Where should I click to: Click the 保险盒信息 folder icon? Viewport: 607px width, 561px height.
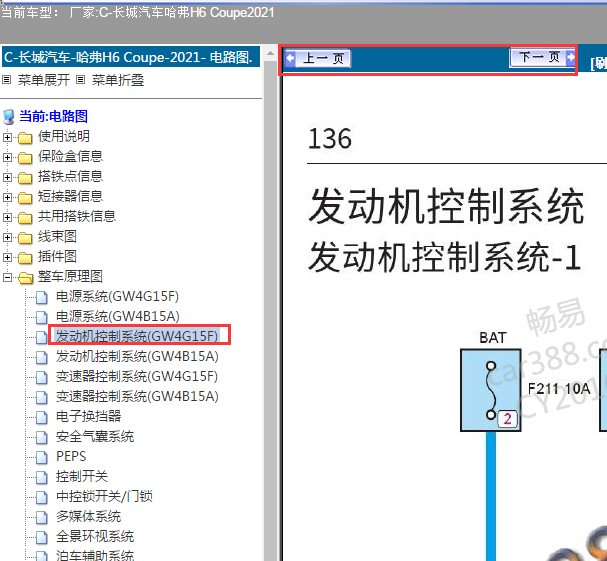click(x=25, y=158)
